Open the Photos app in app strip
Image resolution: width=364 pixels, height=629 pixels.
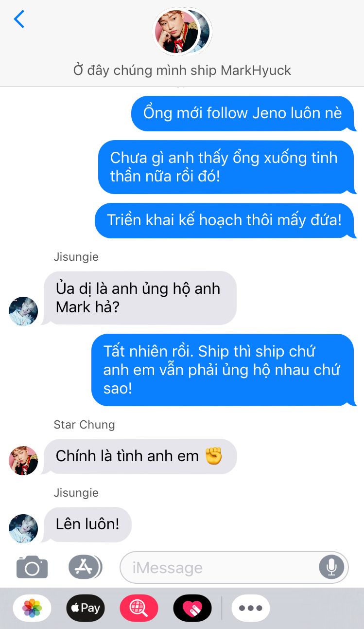32,608
